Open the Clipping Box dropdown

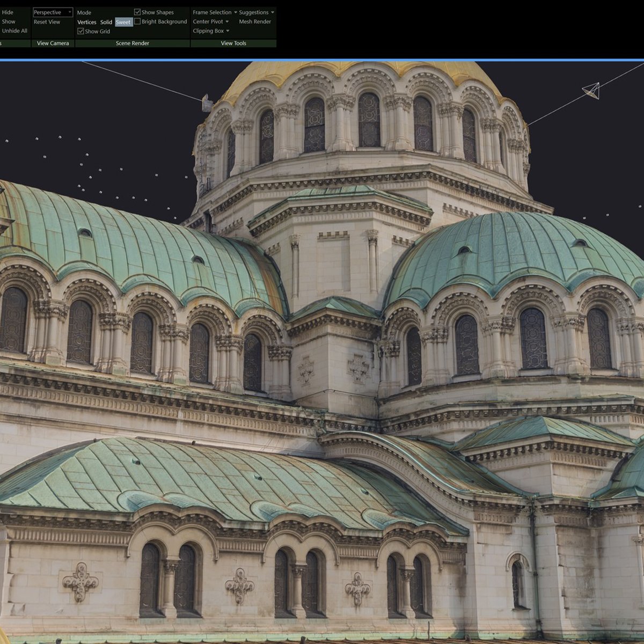tap(210, 31)
